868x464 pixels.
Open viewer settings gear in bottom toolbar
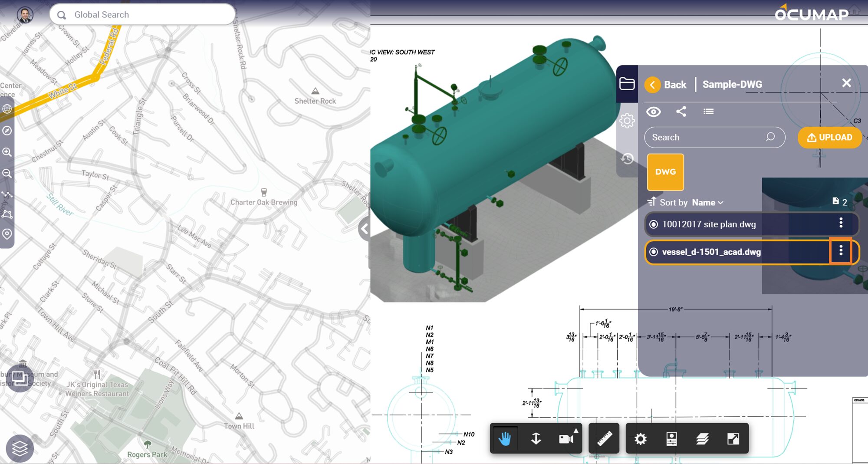pos(641,439)
